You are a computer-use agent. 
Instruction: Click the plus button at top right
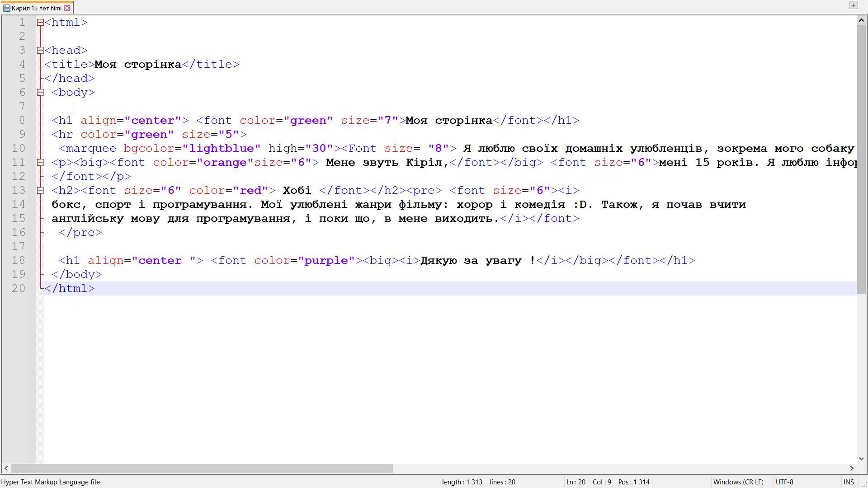click(854, 5)
